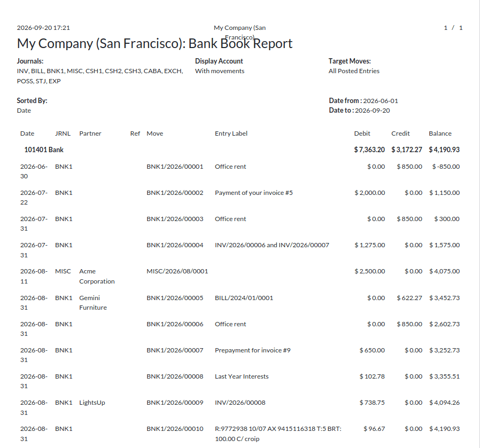Click total credit $ 3,172.27
This screenshot has width=480, height=448.
click(x=407, y=150)
